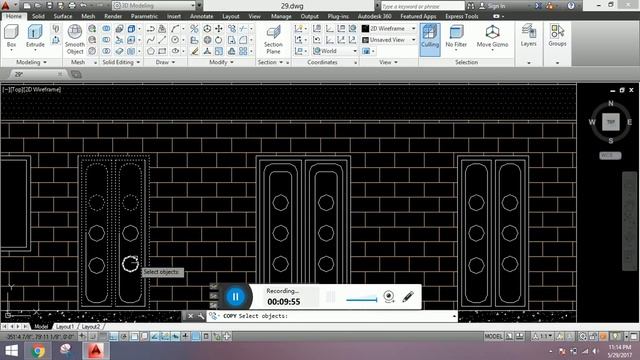Select the Copy tool in Modify panel

(231, 29)
